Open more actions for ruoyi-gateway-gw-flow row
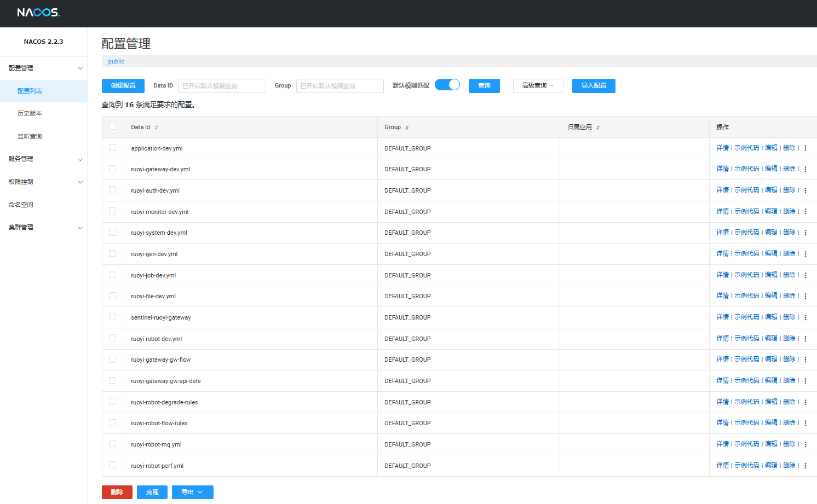The image size is (817, 504). (806, 360)
